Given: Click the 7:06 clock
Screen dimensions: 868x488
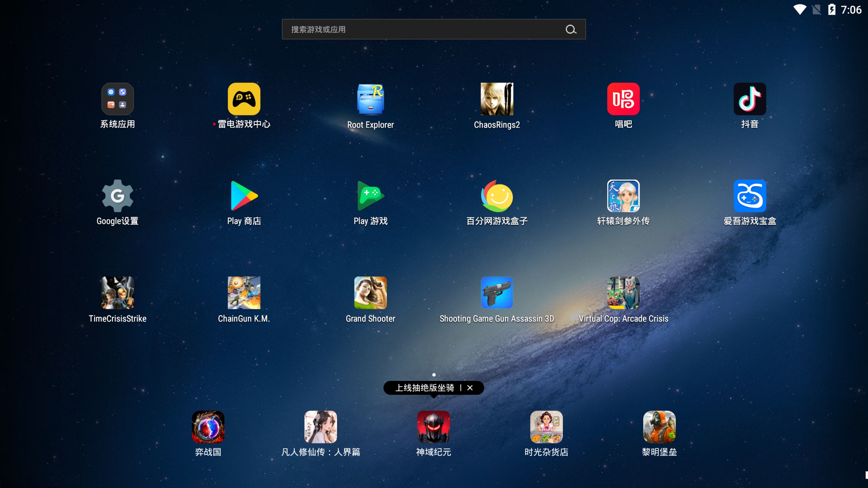Looking at the screenshot, I should (851, 10).
